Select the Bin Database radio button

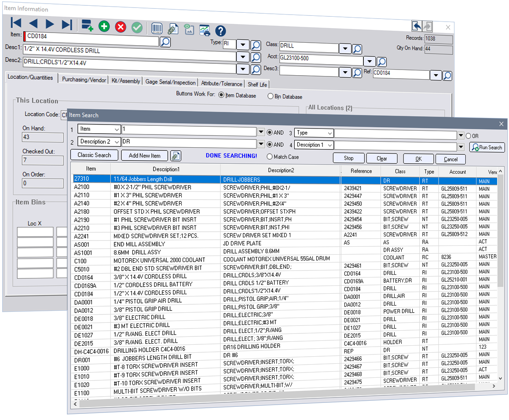[270, 96]
